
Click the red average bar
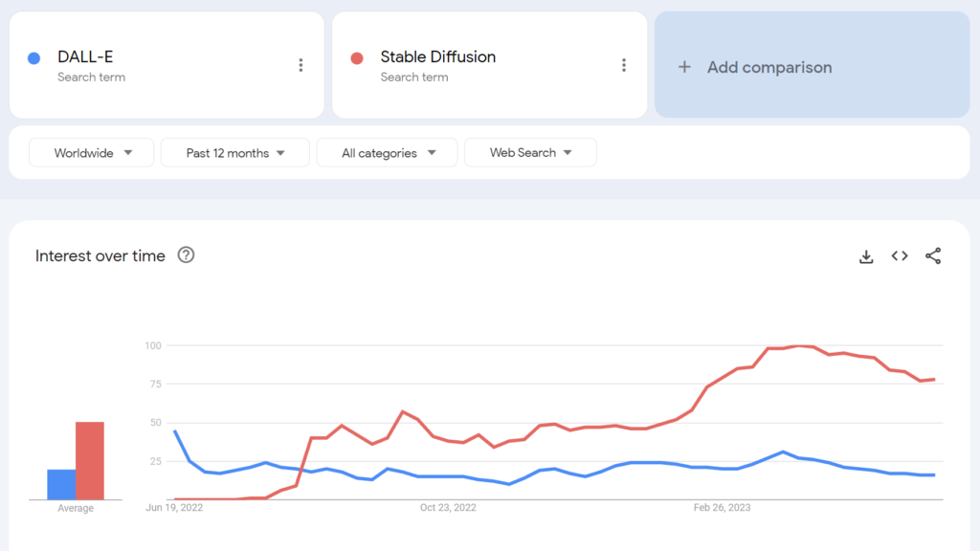pos(90,460)
